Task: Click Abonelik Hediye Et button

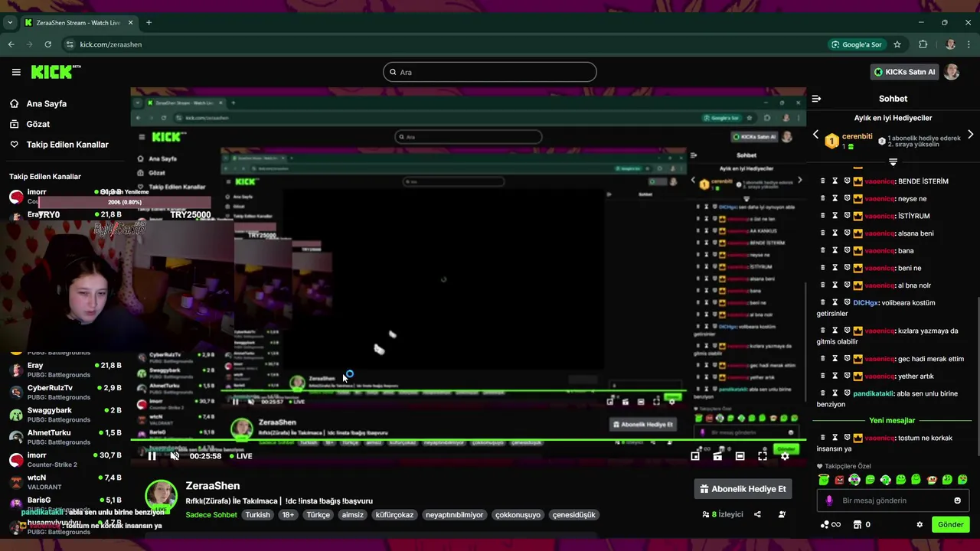Action: pyautogui.click(x=743, y=489)
